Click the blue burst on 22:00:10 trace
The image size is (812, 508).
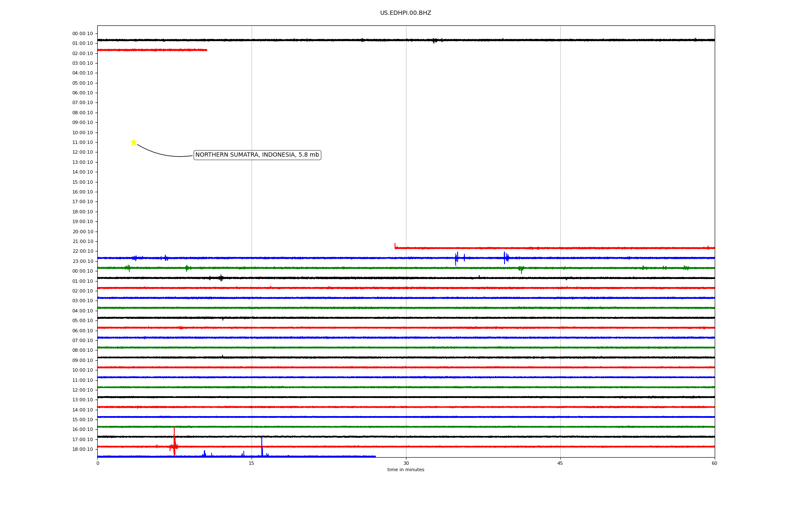[456, 257]
